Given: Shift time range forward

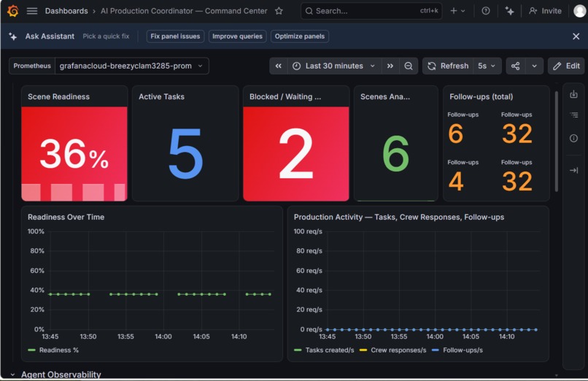Looking at the screenshot, I should click(390, 66).
